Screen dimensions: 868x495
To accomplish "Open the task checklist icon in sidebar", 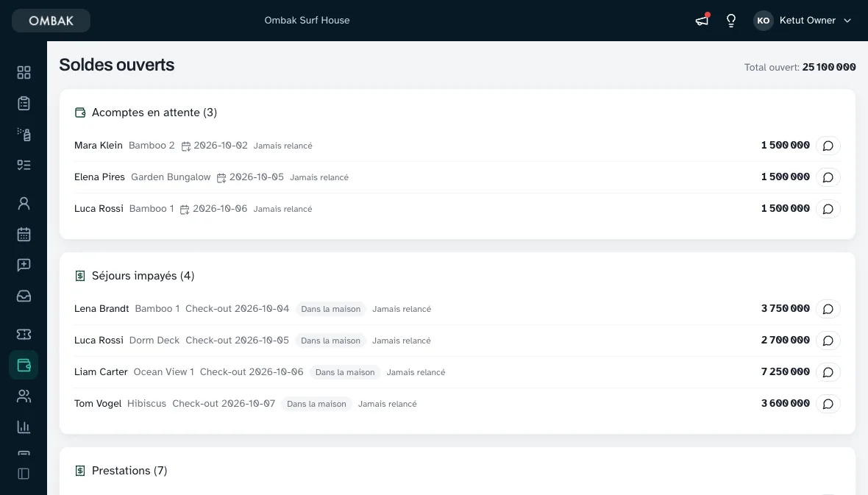I will pyautogui.click(x=24, y=165).
